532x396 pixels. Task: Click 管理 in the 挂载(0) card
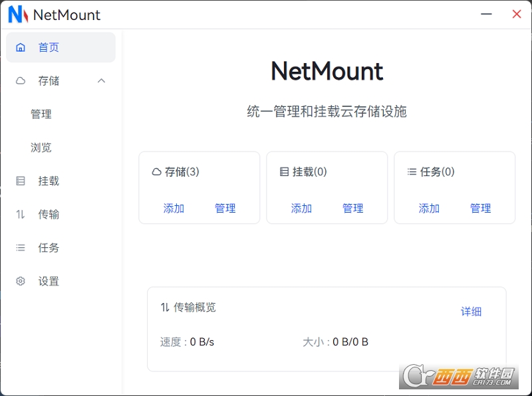click(x=353, y=208)
